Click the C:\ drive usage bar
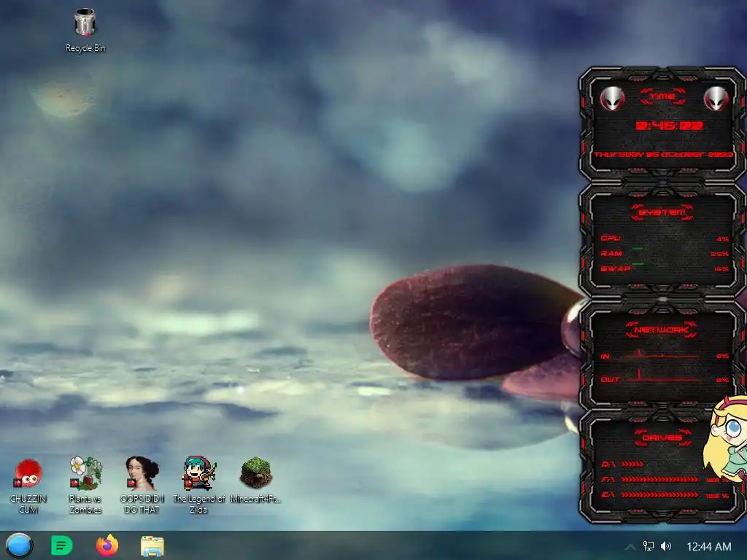 [x=632, y=464]
